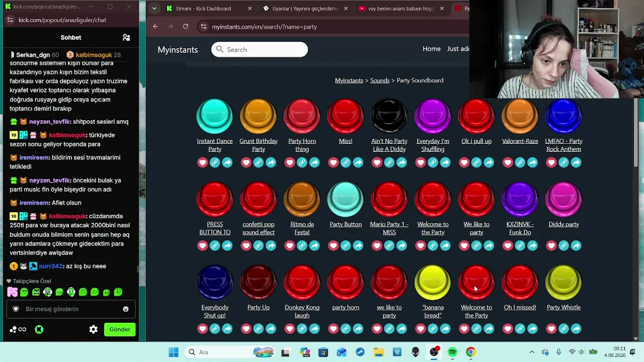Play the dark blue Everybody Shut up! button
Viewport: 644px width, 362px height.
[215, 282]
